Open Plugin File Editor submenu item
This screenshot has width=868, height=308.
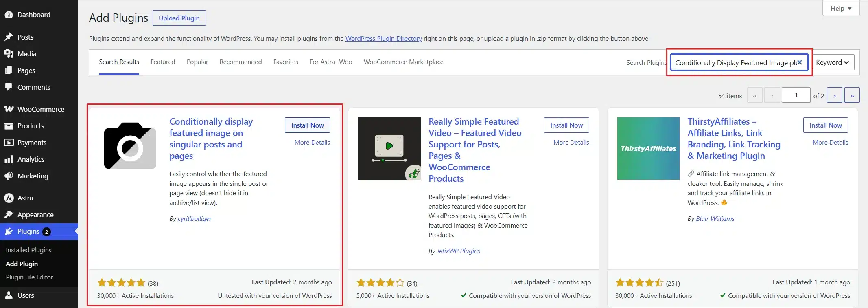pos(29,277)
